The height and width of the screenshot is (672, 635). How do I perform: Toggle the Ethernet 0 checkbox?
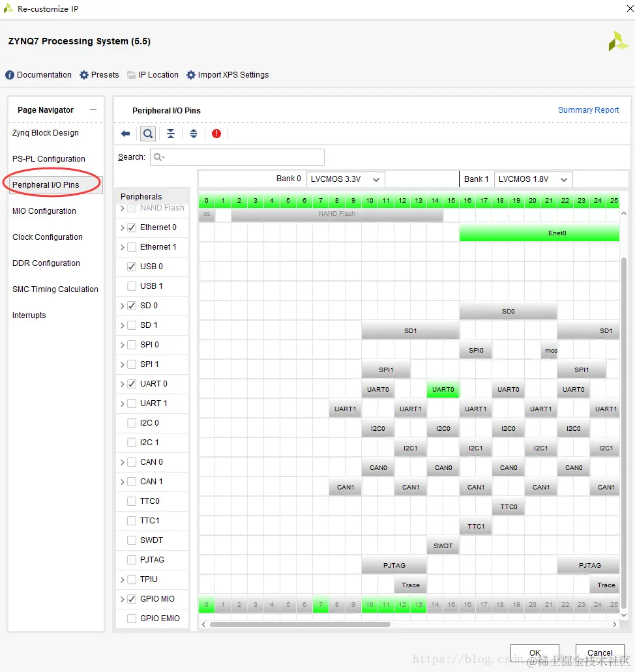[x=132, y=227]
